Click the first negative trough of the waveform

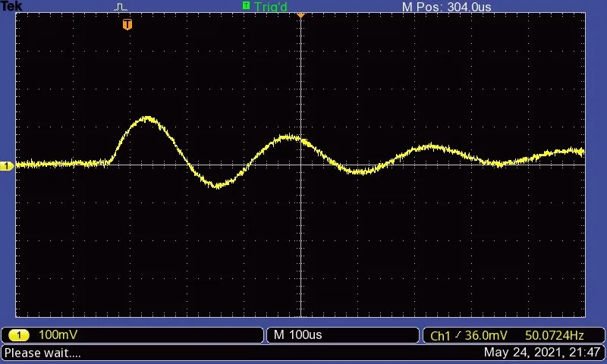click(218, 185)
